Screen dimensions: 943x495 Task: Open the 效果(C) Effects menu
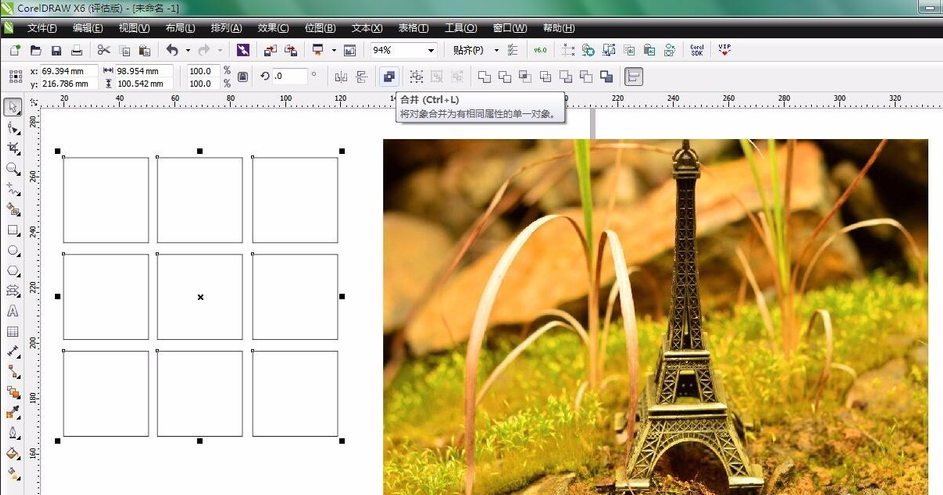point(273,27)
